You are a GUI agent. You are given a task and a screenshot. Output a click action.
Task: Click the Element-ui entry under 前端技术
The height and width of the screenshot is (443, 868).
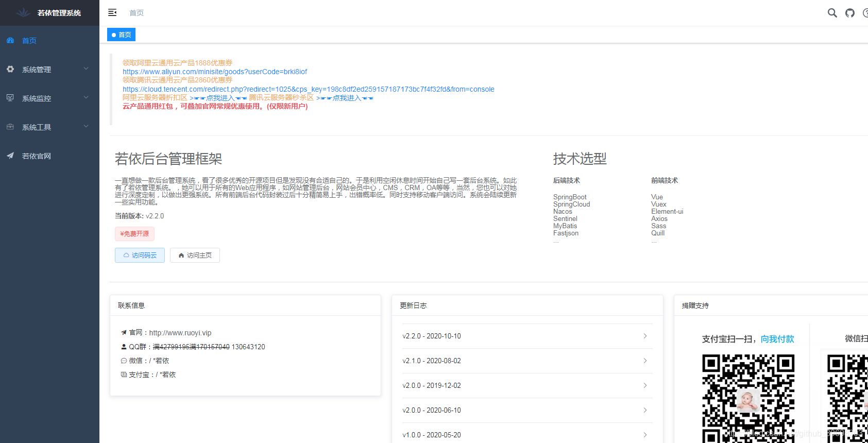(667, 211)
